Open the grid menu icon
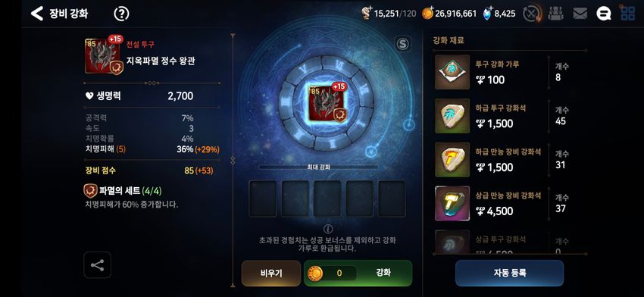 tap(627, 14)
